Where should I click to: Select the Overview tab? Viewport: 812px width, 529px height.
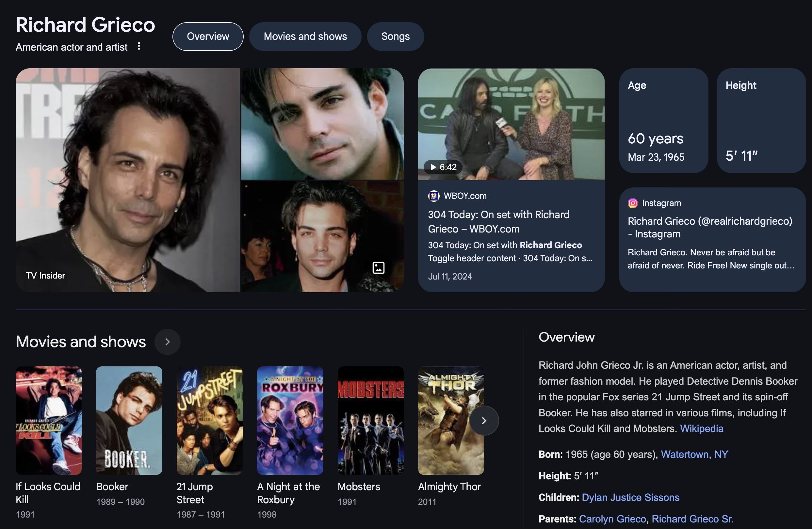208,37
